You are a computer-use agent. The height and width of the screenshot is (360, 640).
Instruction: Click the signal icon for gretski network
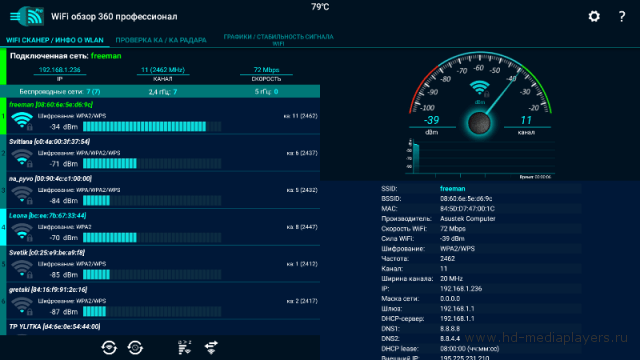click(x=22, y=306)
